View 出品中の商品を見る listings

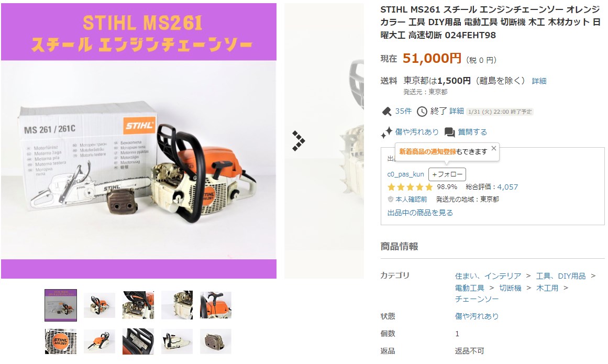coord(420,213)
